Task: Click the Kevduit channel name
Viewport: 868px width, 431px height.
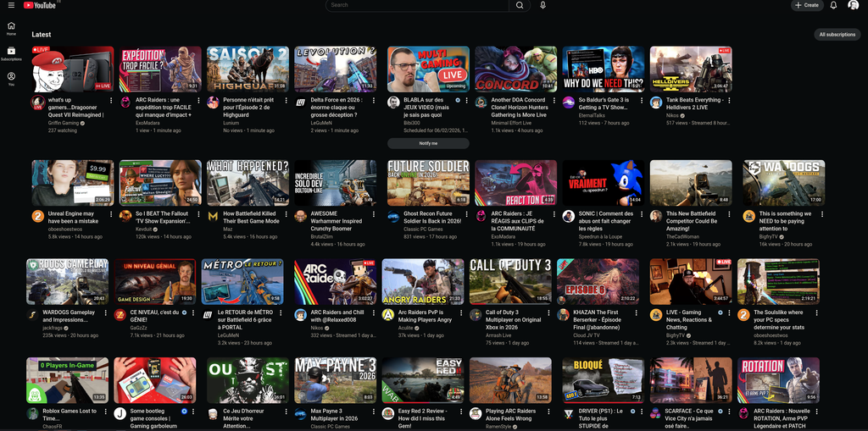Action: pyautogui.click(x=143, y=229)
